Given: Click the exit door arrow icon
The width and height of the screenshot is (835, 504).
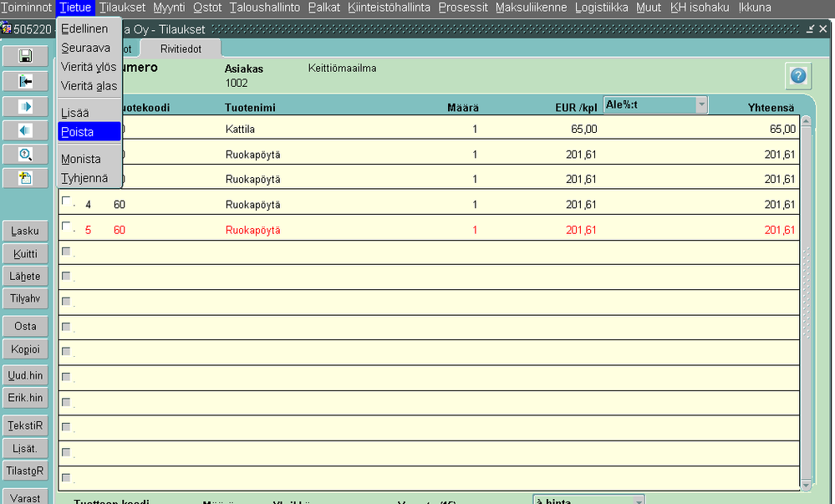Looking at the screenshot, I should 25,82.
